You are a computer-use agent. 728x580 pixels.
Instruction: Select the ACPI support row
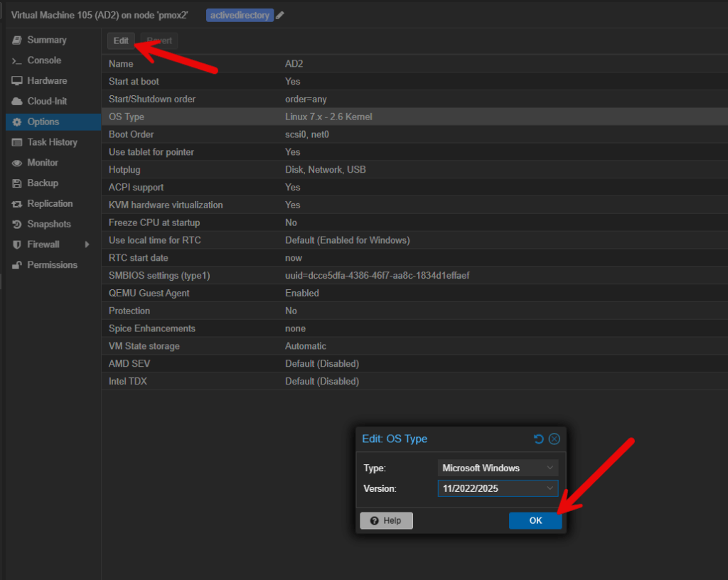click(x=414, y=187)
